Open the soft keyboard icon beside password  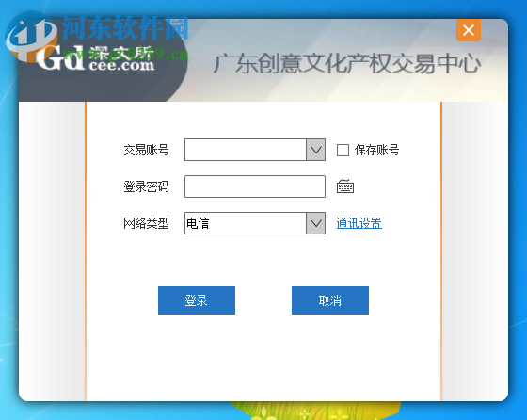tap(345, 186)
